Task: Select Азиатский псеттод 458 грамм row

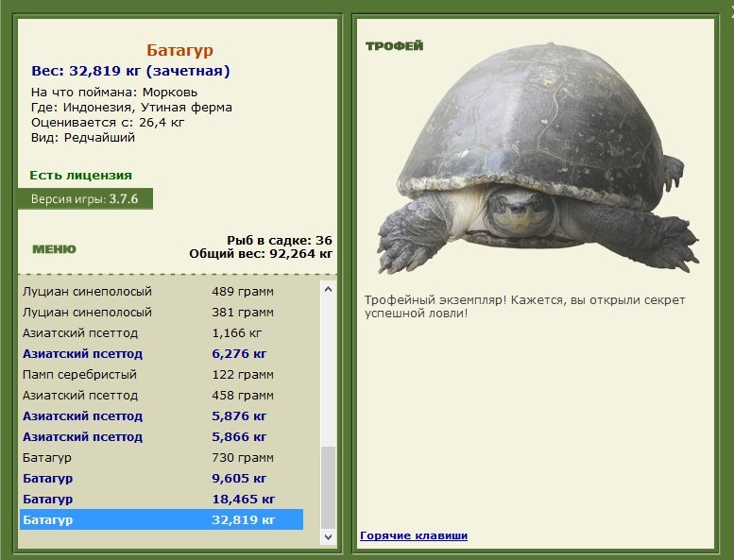Action: 162,396
